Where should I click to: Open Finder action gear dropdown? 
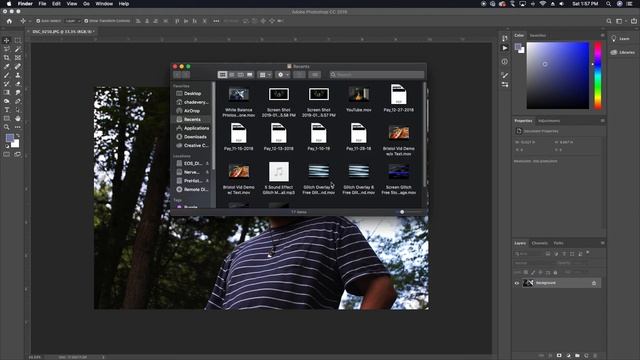[282, 75]
